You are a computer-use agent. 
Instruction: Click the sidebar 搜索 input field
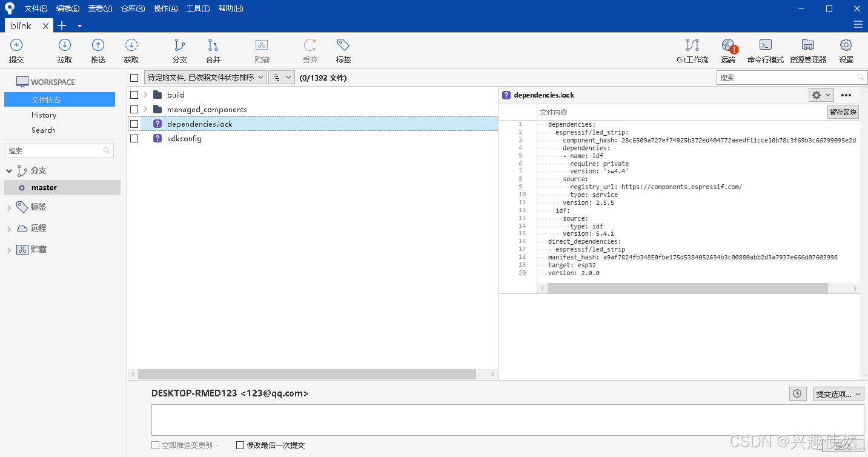coord(59,151)
